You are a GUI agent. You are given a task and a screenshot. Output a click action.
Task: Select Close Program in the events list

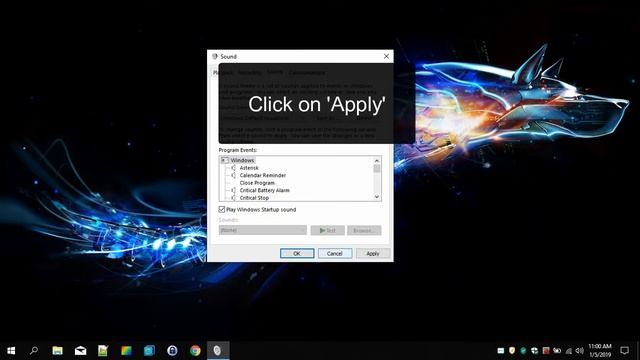click(257, 183)
